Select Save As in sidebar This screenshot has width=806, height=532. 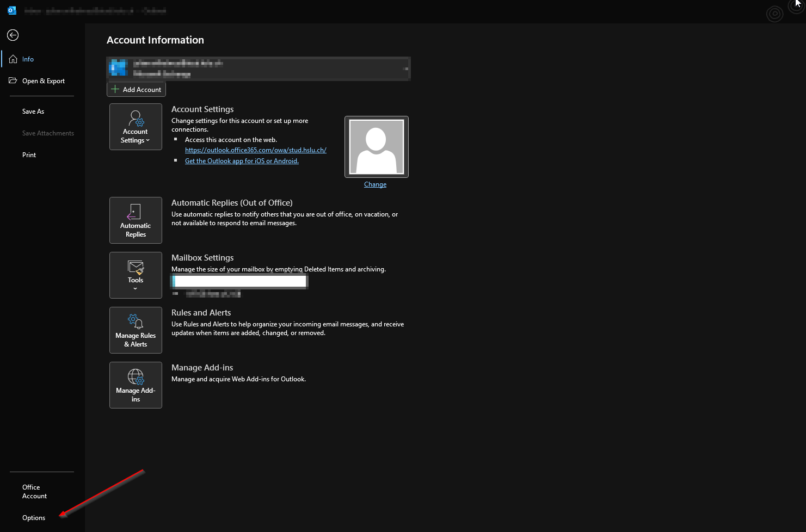(33, 112)
